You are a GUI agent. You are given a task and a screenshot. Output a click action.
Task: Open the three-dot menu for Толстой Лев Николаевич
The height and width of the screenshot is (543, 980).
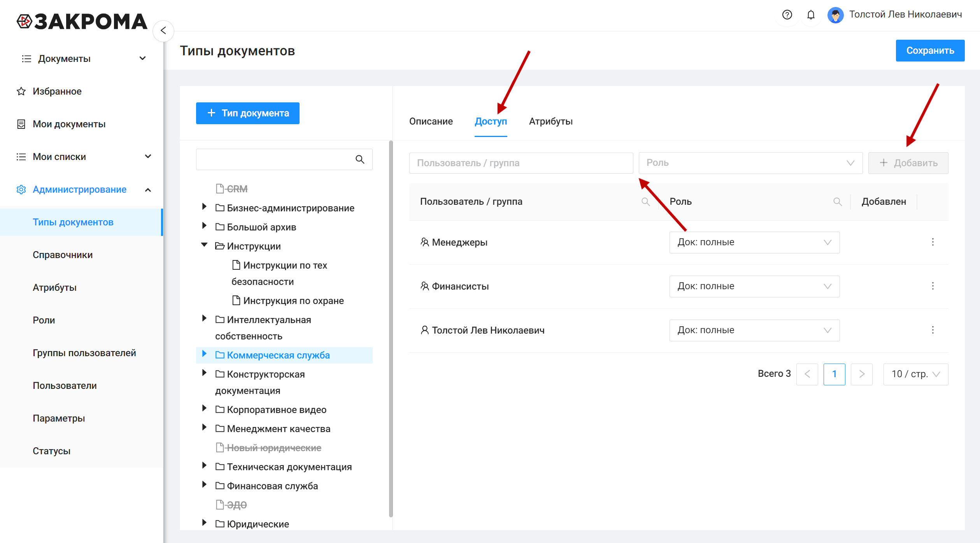pyautogui.click(x=933, y=330)
